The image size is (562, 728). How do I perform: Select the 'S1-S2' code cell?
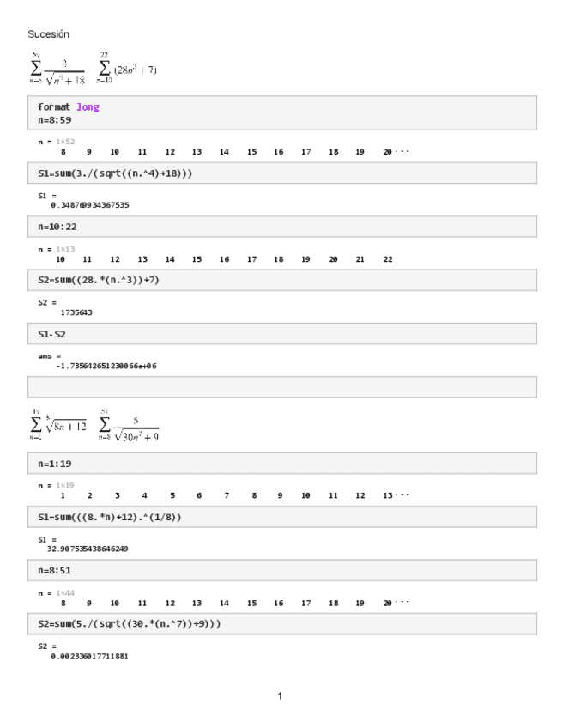[51, 334]
